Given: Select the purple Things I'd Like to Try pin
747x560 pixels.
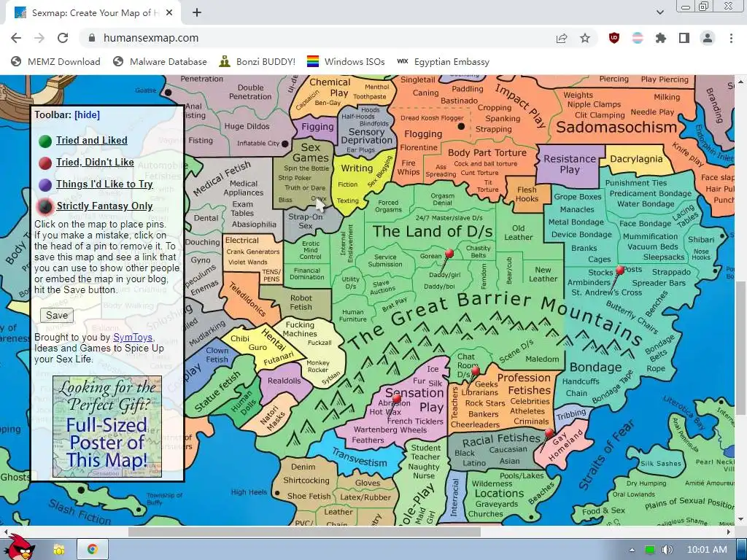Looking at the screenshot, I should tap(44, 184).
